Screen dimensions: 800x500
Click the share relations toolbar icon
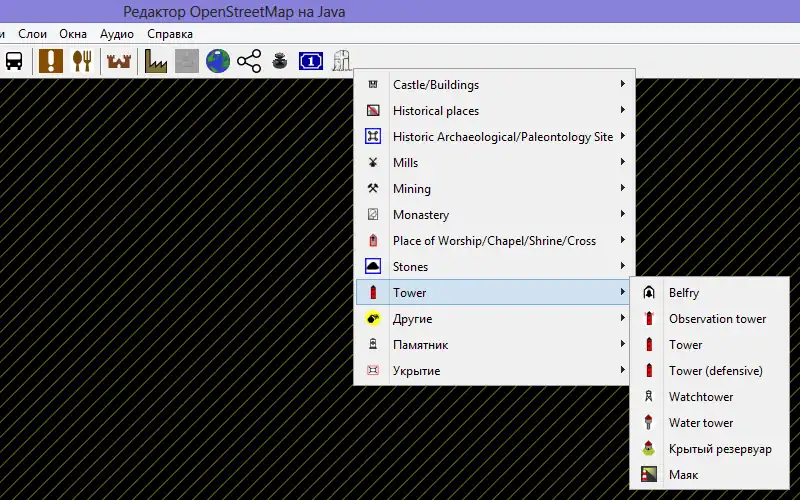coord(249,62)
